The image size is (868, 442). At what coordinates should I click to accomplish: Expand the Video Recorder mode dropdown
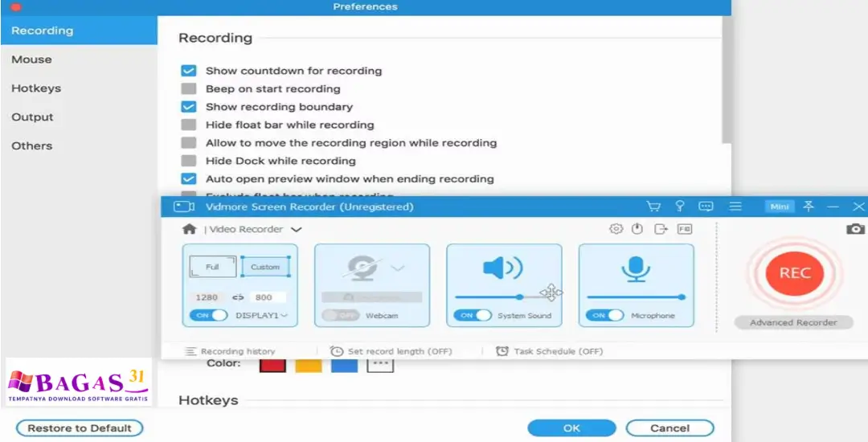(x=296, y=229)
